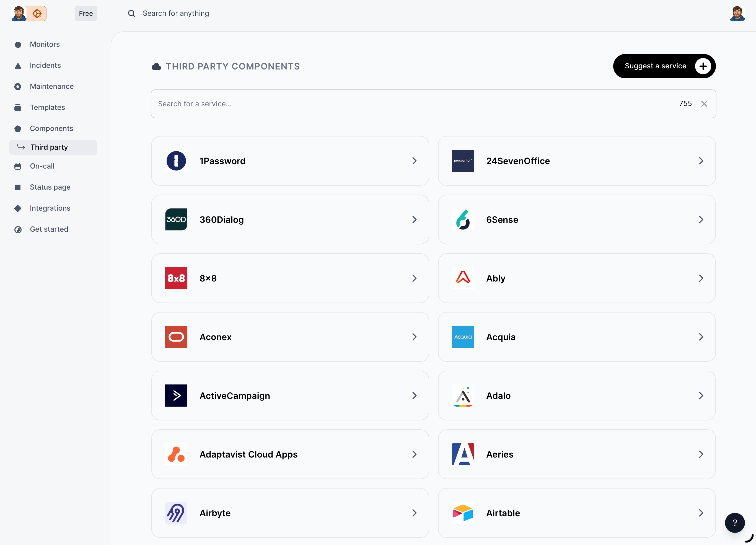This screenshot has width=756, height=545.
Task: Focus the 'Search for anything' global search
Action: [176, 13]
